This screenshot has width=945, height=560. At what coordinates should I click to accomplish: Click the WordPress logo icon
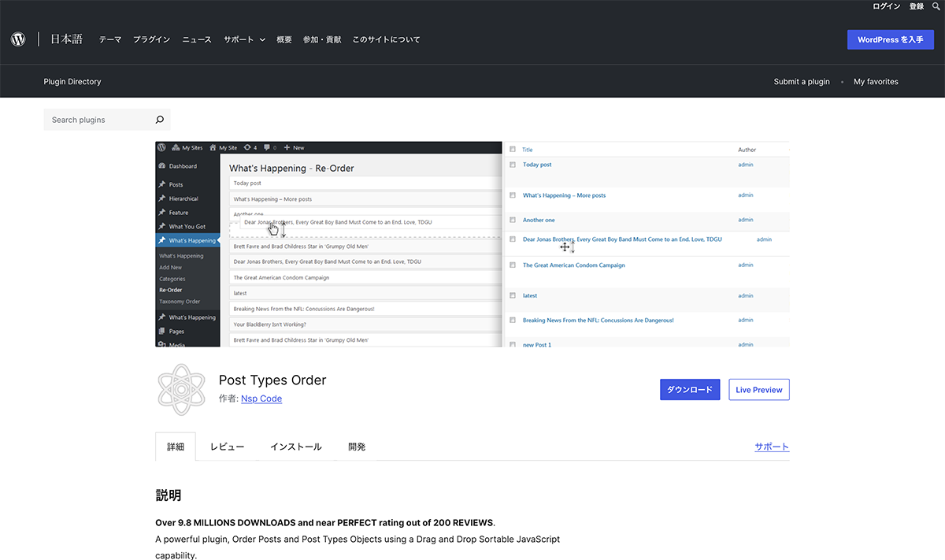tap(18, 39)
